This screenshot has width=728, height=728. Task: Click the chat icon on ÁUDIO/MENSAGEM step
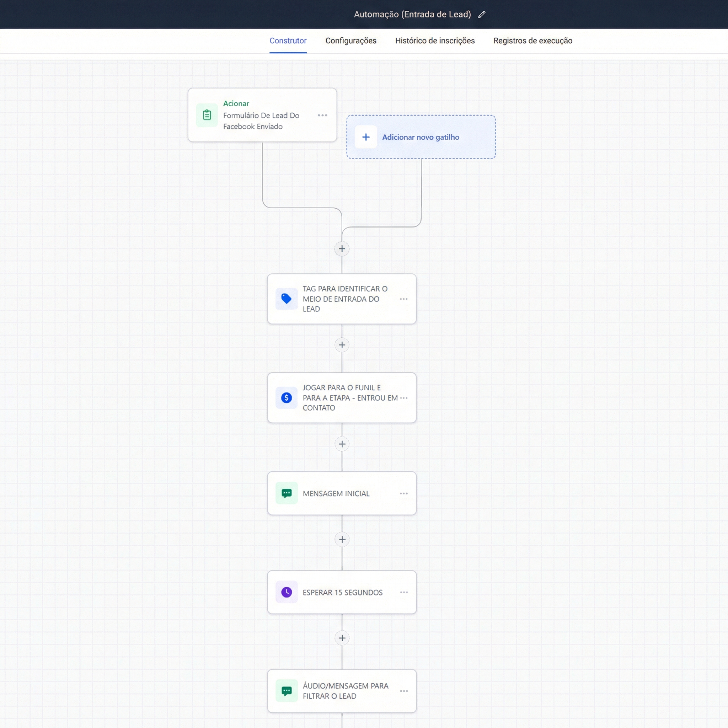[x=287, y=691]
